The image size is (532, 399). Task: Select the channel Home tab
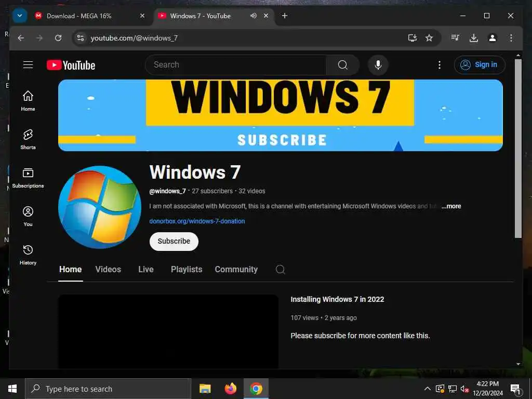tap(71, 270)
